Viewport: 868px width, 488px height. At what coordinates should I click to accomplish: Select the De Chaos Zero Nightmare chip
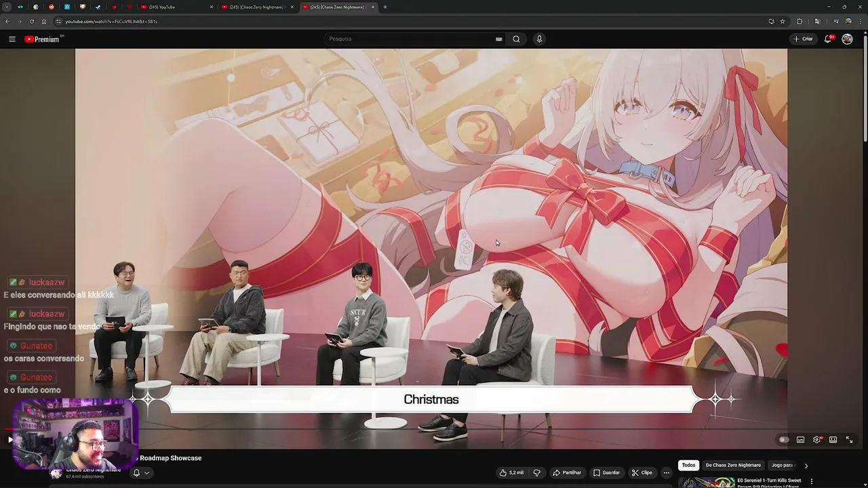pos(733,465)
